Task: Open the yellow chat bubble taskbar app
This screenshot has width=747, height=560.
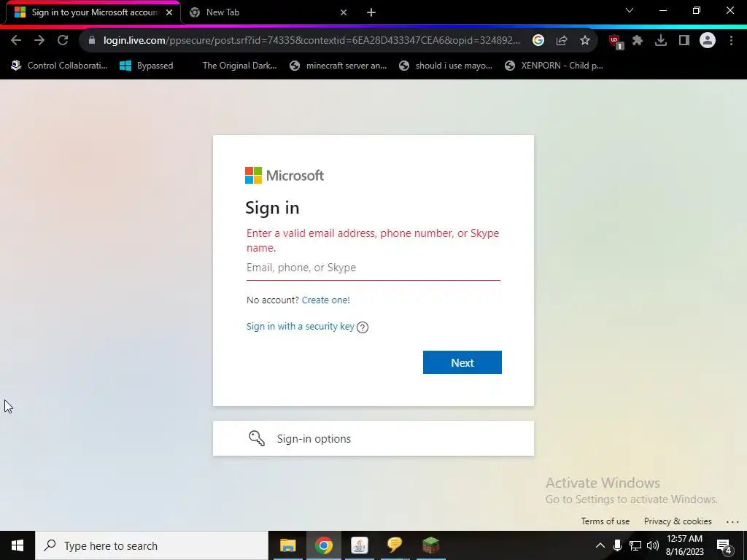Action: coord(395,545)
